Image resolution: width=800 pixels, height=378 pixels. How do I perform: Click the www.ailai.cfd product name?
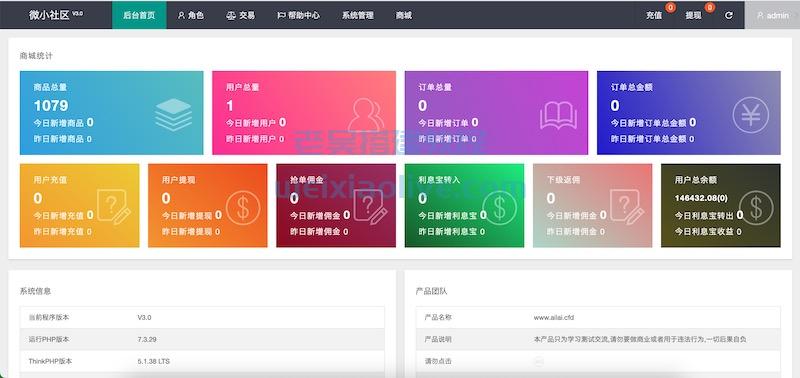pos(554,317)
